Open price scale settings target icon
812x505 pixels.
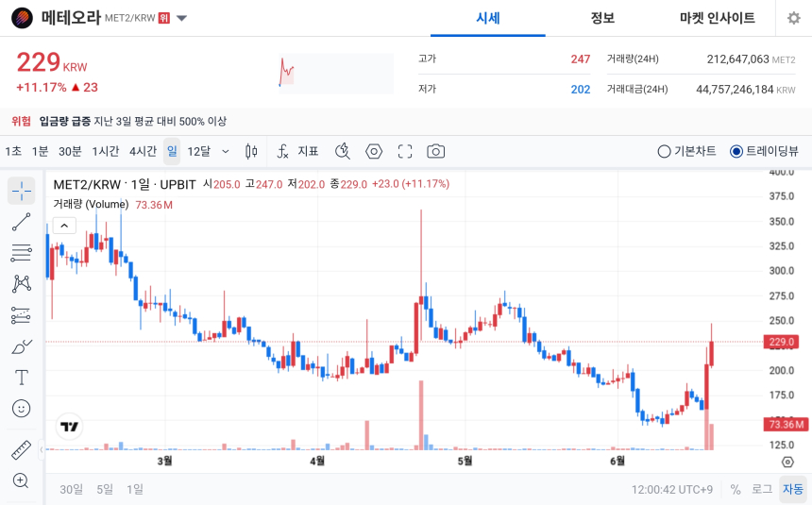point(787,462)
